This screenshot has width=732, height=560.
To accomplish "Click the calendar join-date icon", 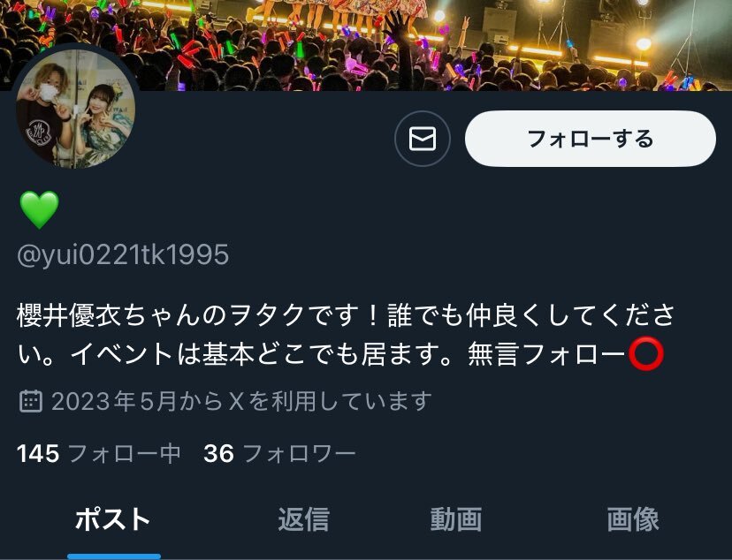I will point(31,401).
